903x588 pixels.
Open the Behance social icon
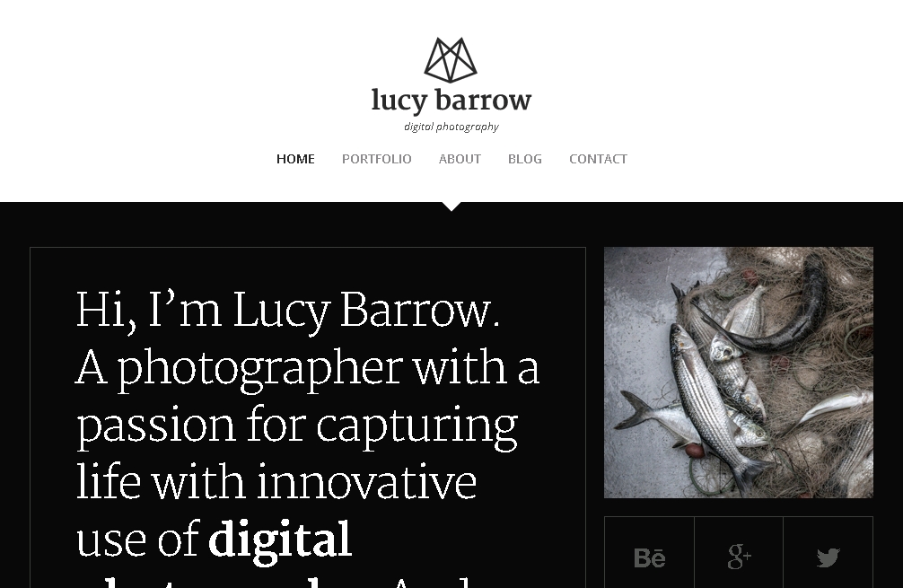point(650,558)
